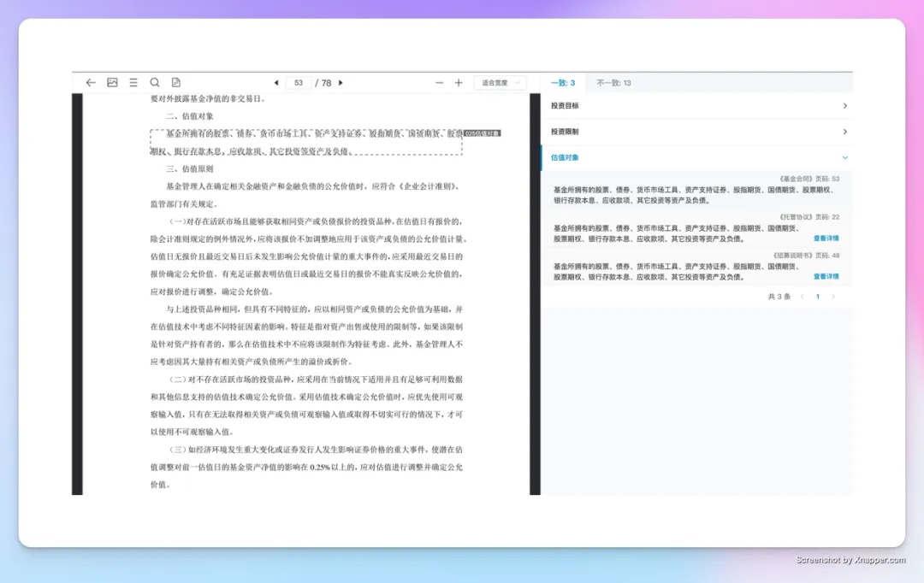Go to previous page with left triangle
This screenshot has height=583, width=924.
(x=276, y=83)
